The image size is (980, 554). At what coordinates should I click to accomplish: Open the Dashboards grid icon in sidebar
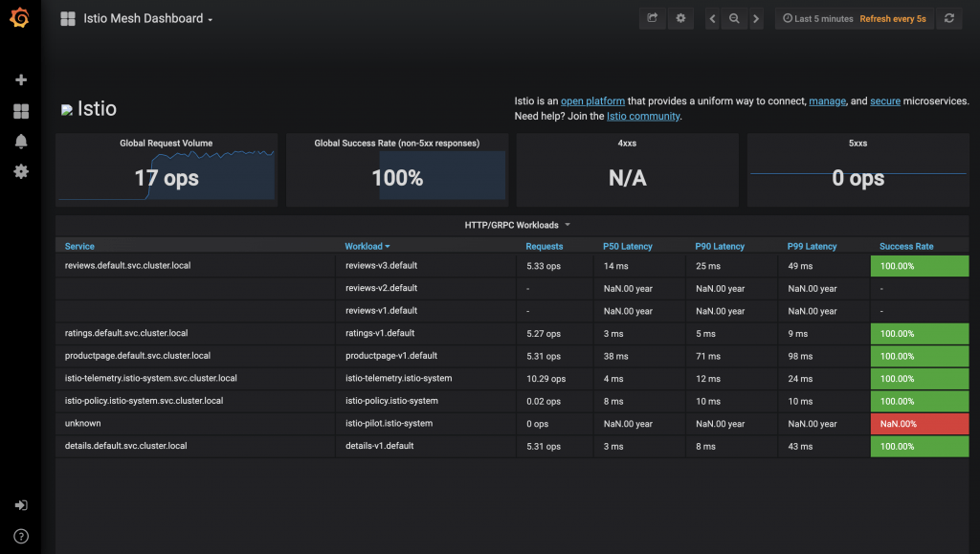click(x=21, y=111)
